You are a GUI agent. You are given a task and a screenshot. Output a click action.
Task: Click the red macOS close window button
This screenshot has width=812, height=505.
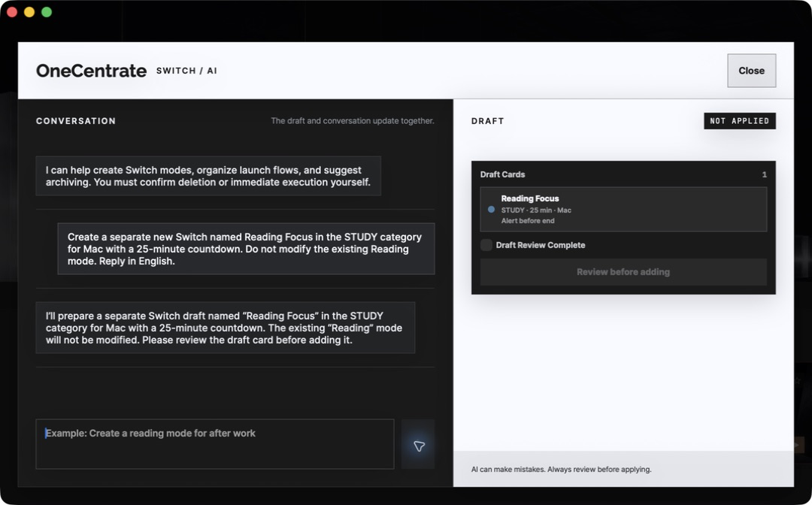tap(12, 12)
